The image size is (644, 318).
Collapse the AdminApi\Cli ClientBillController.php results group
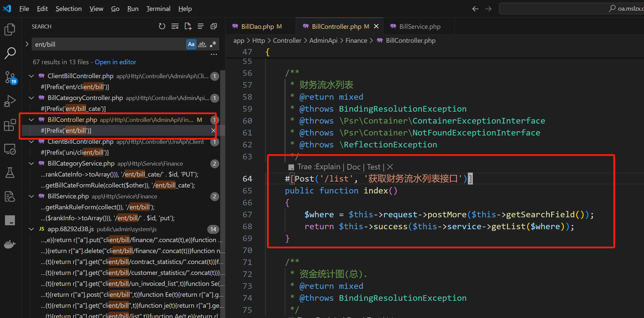(31, 76)
